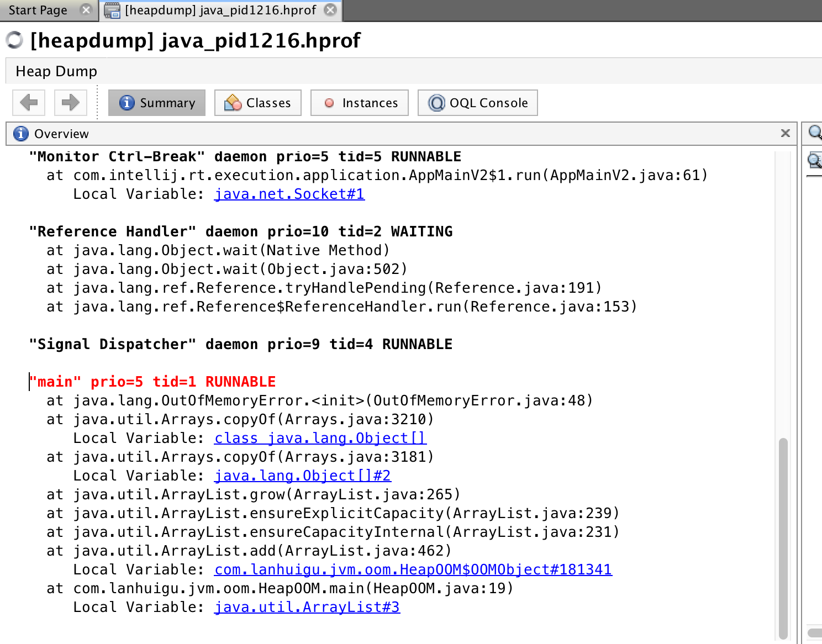This screenshot has height=644, width=822.
Task: Open the HeapOOM$OOMObject#181341 link
Action: (x=413, y=569)
